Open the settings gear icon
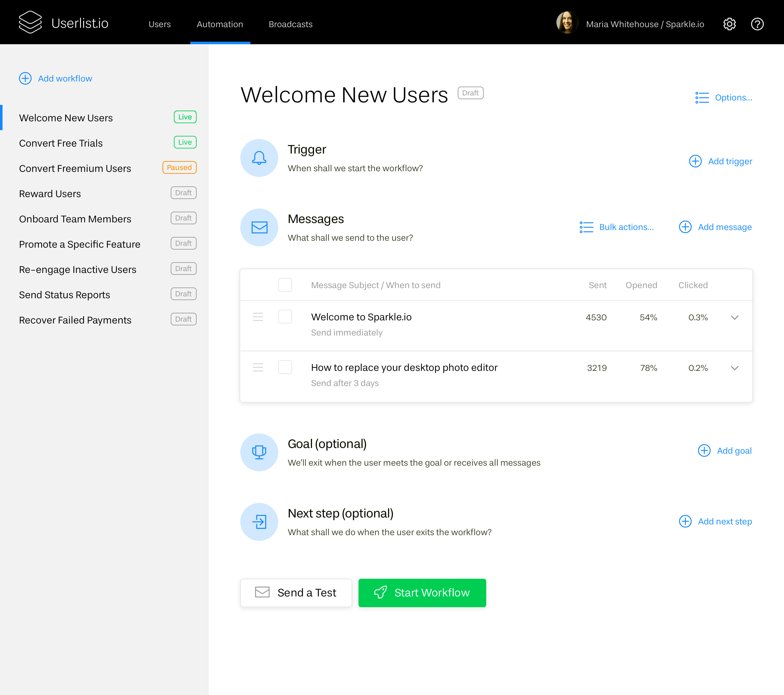The width and height of the screenshot is (784, 695). [x=730, y=24]
